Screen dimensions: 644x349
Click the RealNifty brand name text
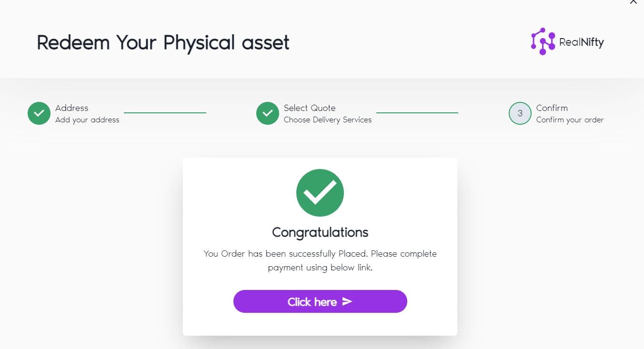(582, 42)
